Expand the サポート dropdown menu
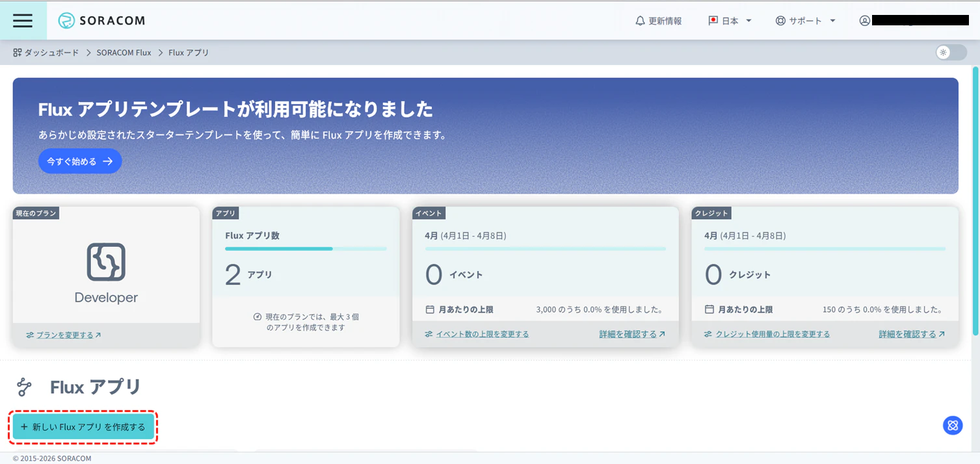Viewport: 980px width, 464px height. click(806, 21)
